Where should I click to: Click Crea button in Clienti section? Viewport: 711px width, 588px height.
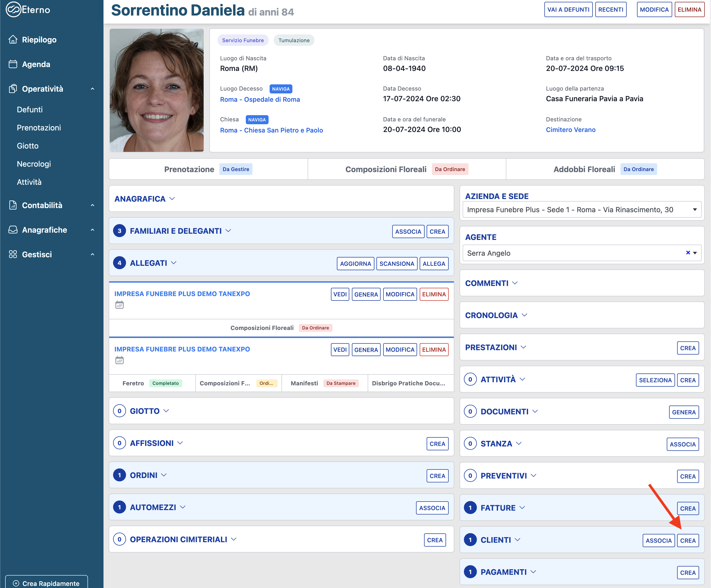click(688, 541)
